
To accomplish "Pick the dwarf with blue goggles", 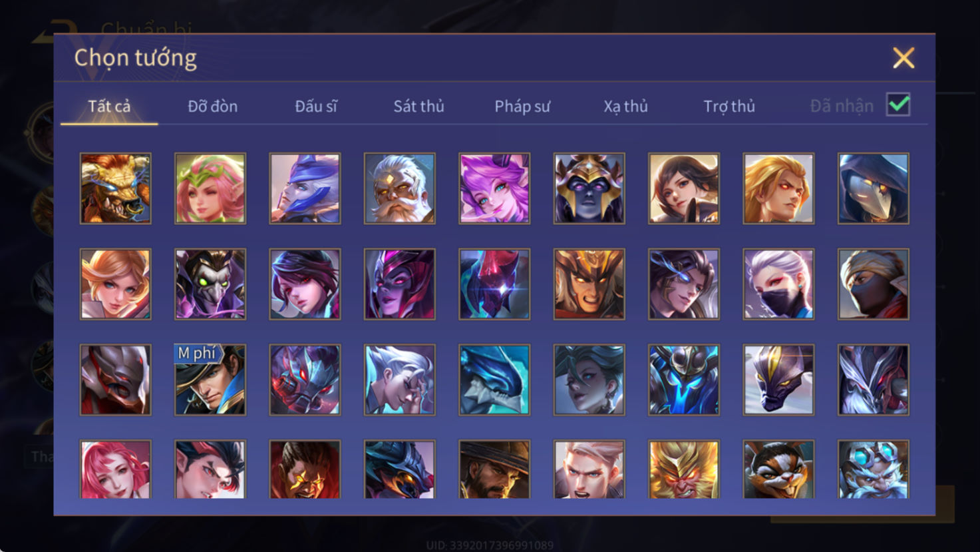I will tap(874, 469).
